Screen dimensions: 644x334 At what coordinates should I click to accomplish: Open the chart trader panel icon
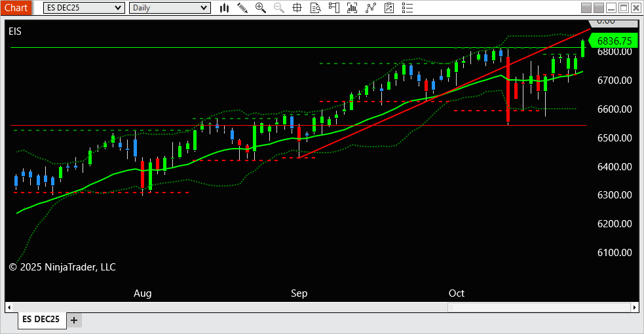[x=334, y=8]
